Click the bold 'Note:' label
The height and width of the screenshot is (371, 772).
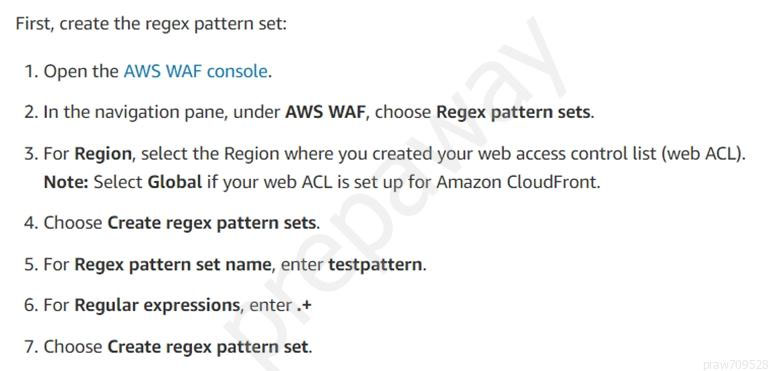click(66, 183)
